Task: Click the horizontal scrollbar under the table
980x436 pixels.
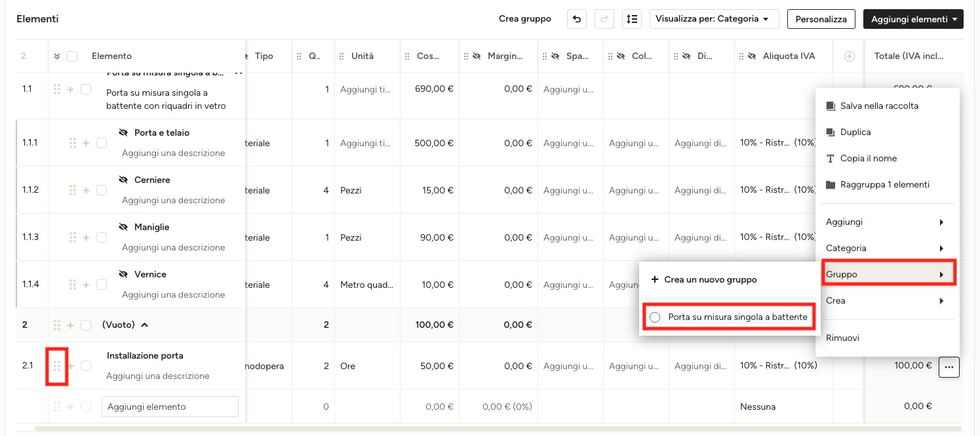Action: click(498, 428)
